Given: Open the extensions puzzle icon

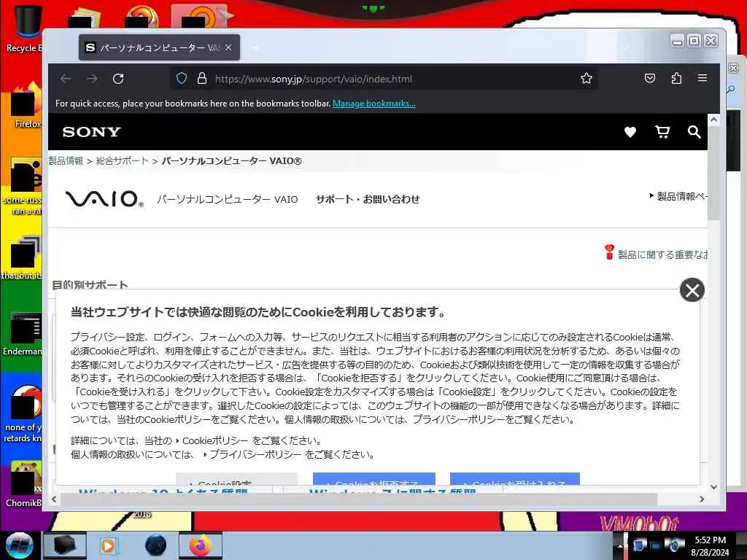Looking at the screenshot, I should (x=676, y=78).
